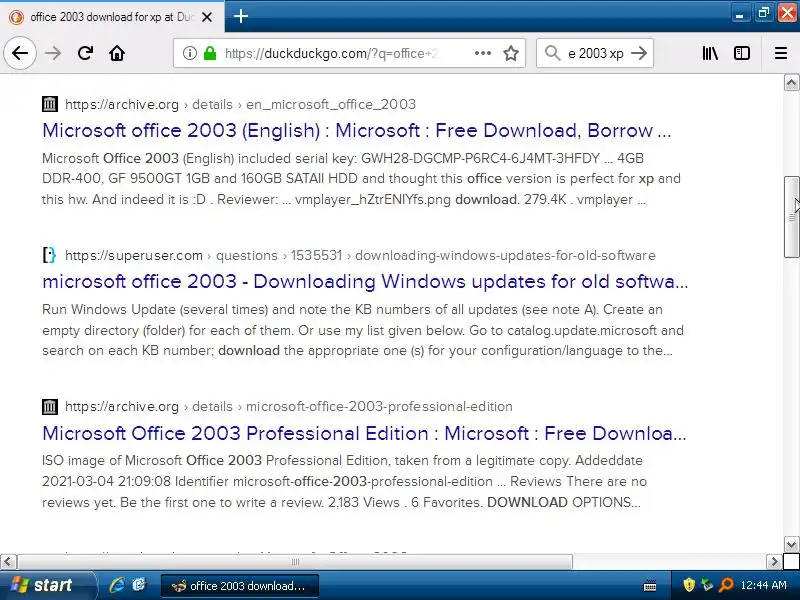Viewport: 800px width, 600px height.
Task: Click the duckduckgo.com address bar
Action: coord(349,53)
